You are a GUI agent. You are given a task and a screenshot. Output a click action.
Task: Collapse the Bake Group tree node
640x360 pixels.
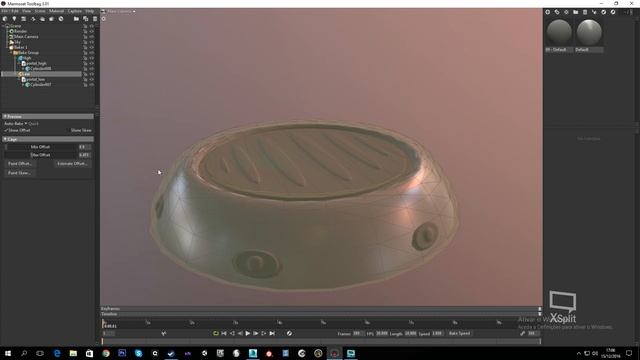pos(11,53)
